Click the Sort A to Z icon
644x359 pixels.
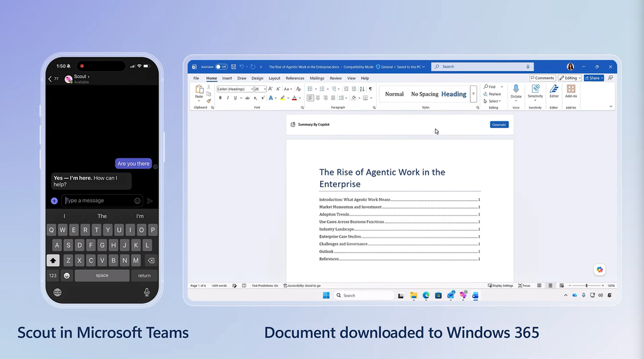tap(362, 88)
